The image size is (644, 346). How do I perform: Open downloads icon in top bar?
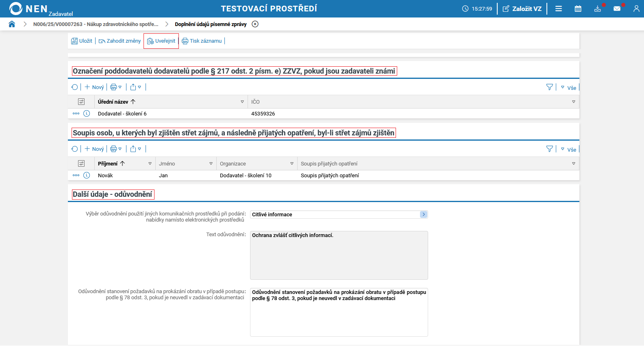[597, 9]
